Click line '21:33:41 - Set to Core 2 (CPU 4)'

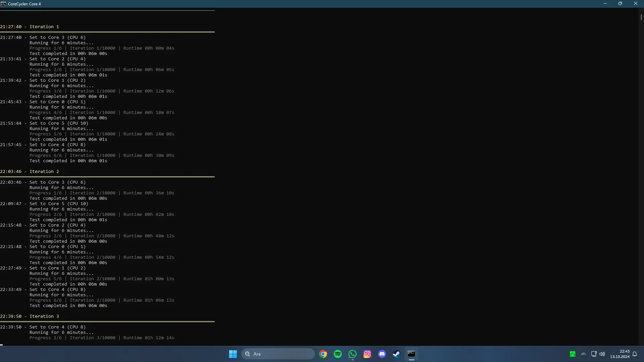[43, 59]
